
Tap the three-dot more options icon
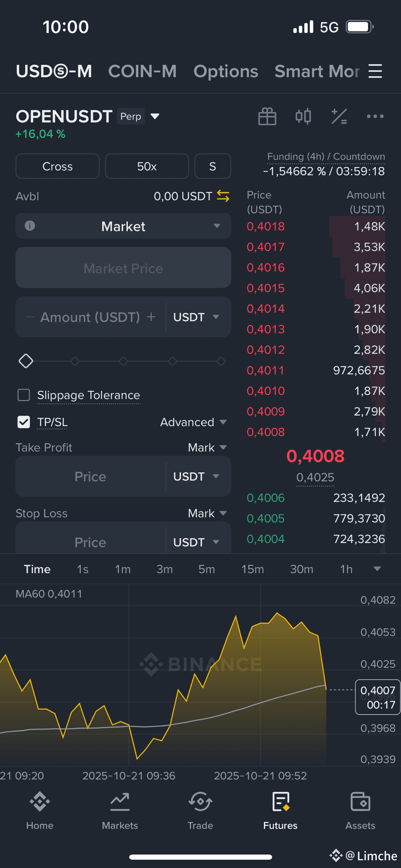point(375,116)
